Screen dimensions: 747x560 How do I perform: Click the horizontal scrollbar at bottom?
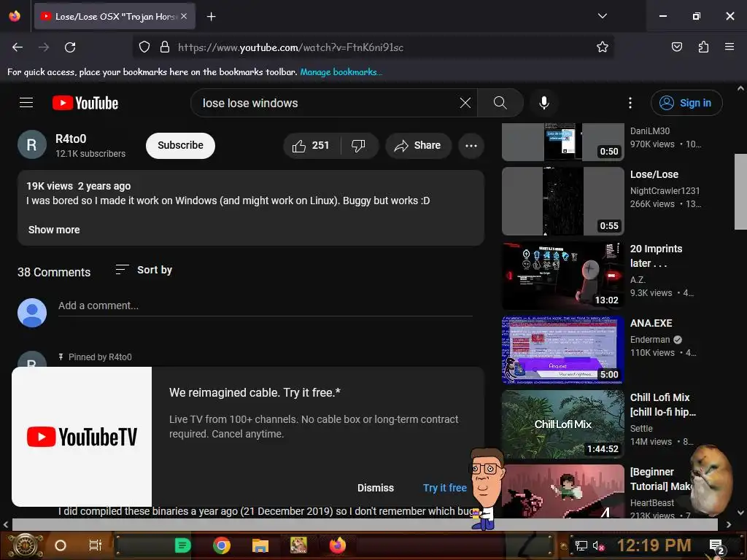click(365, 524)
